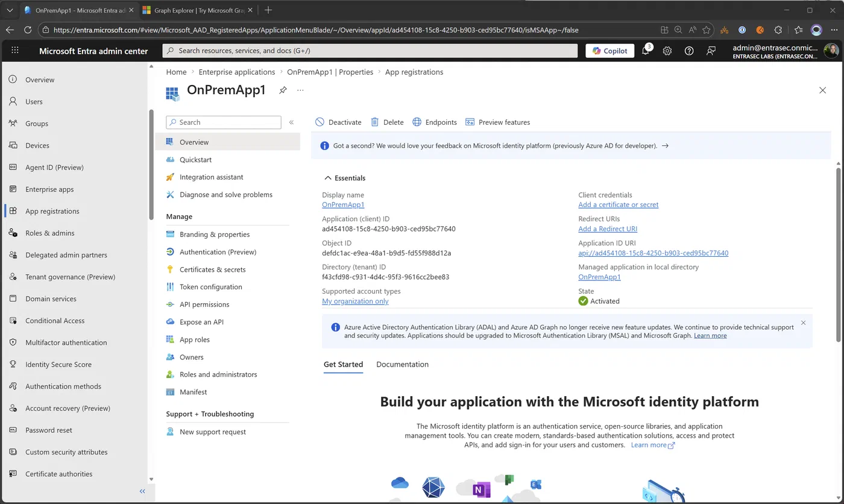Reload the page in the browser
Viewport: 844px width, 504px height.
point(28,30)
